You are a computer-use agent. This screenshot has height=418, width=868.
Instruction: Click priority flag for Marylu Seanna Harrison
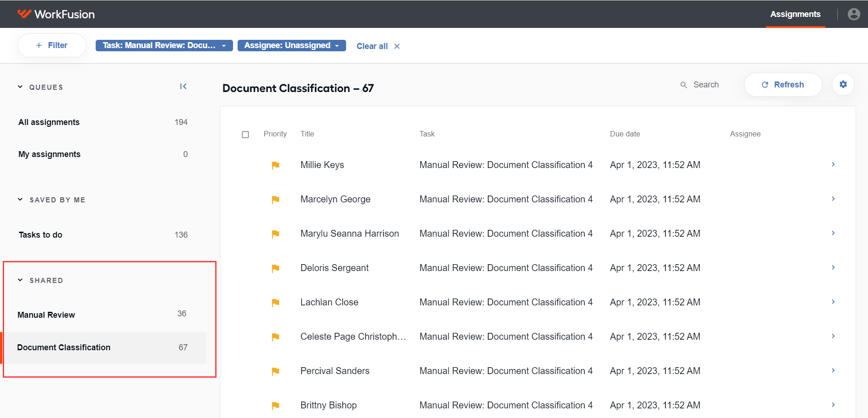276,234
